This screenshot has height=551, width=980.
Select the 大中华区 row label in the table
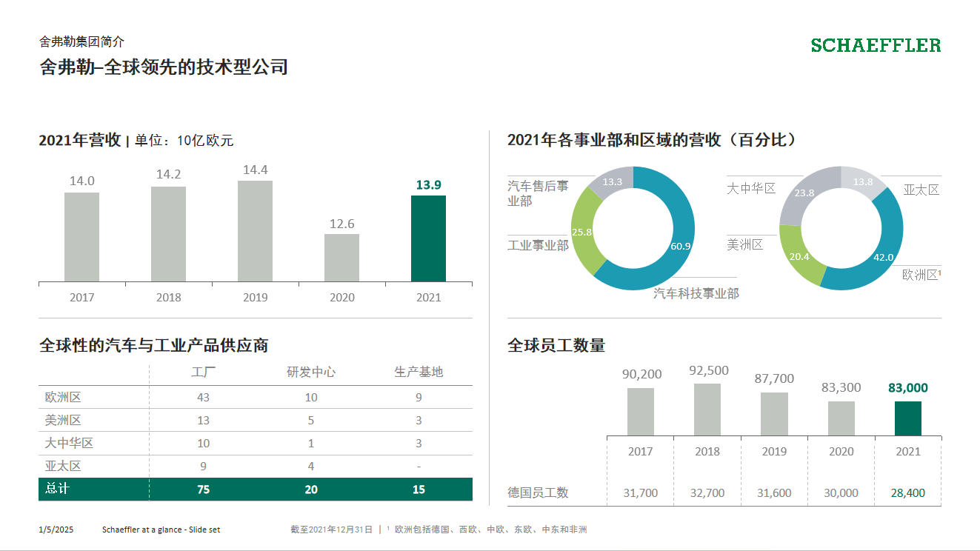[69, 443]
